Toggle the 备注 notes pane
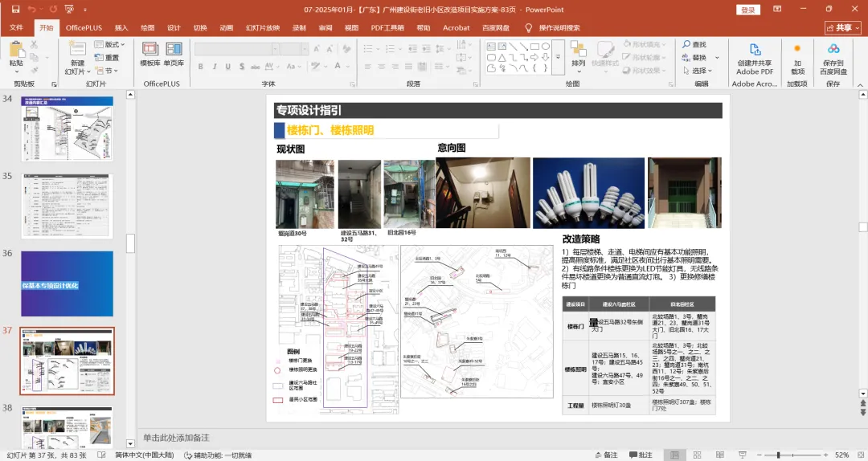 coord(604,455)
